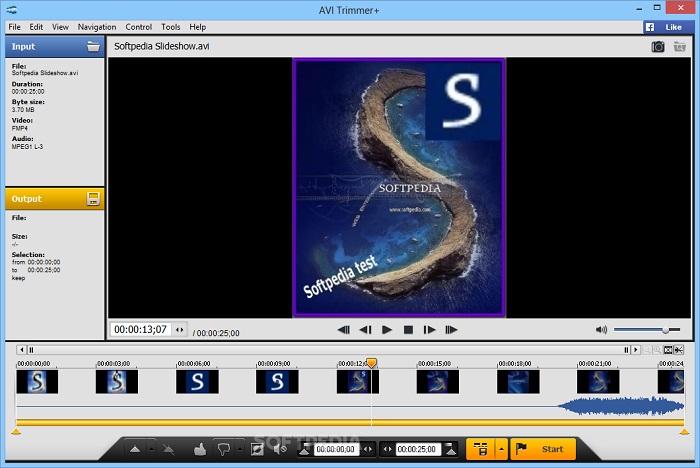This screenshot has width=700, height=468.
Task: Open the Control menu
Action: [x=138, y=27]
